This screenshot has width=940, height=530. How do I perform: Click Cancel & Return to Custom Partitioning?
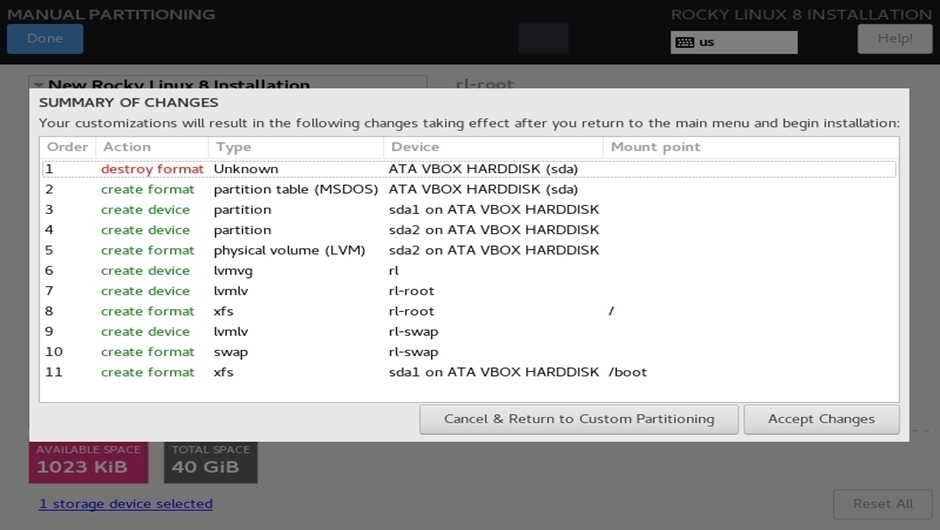(579, 419)
